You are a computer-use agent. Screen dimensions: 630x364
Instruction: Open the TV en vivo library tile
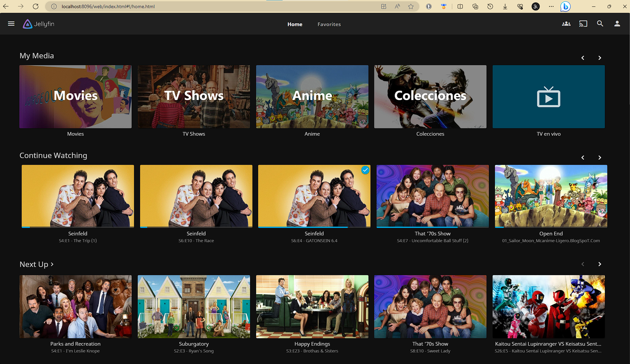(x=548, y=97)
